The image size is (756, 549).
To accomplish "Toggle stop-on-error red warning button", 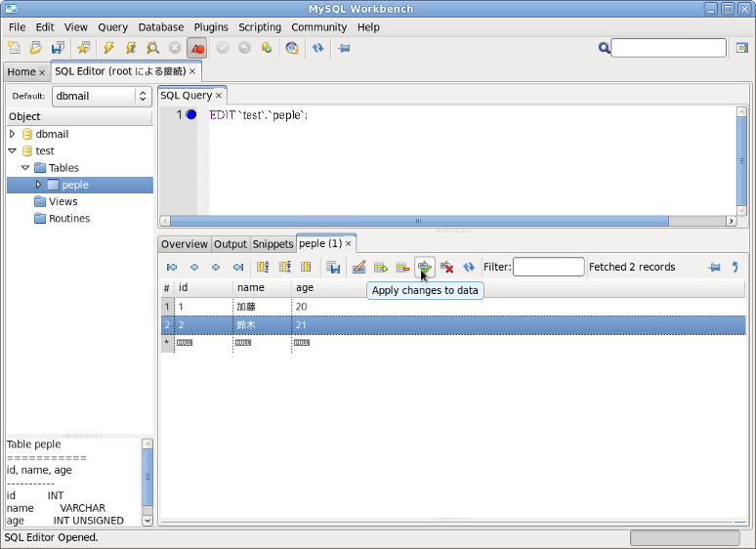I will point(196,48).
